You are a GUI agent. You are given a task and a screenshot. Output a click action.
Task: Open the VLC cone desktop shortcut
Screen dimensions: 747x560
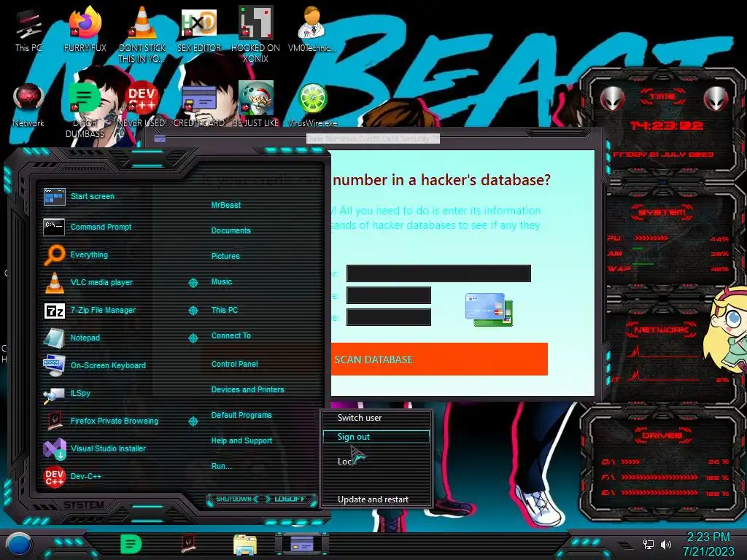pos(142,34)
